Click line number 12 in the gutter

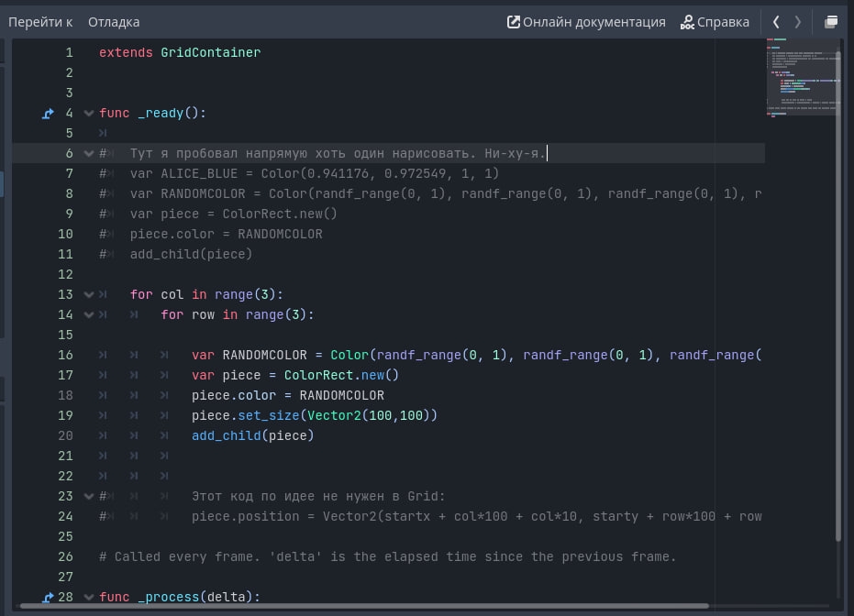click(65, 274)
